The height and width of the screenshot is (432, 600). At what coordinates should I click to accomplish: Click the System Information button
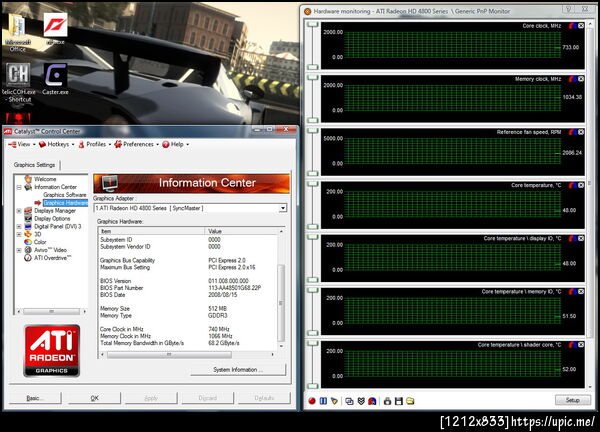(x=238, y=370)
